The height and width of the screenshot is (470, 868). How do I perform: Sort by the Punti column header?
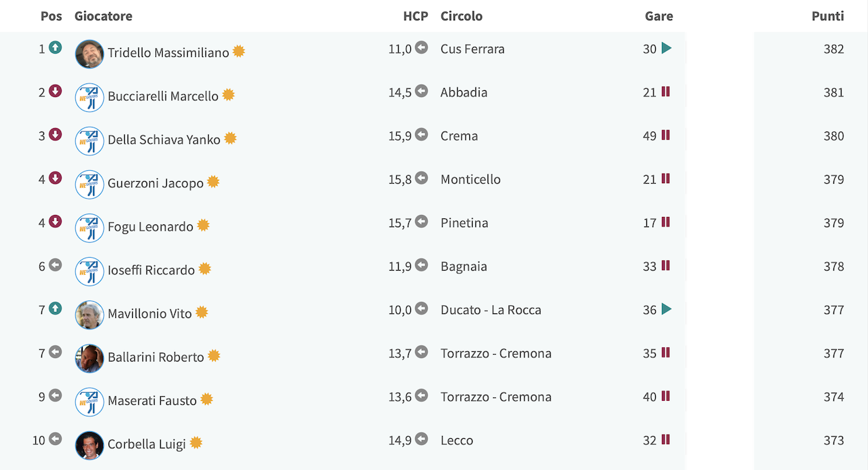(828, 16)
